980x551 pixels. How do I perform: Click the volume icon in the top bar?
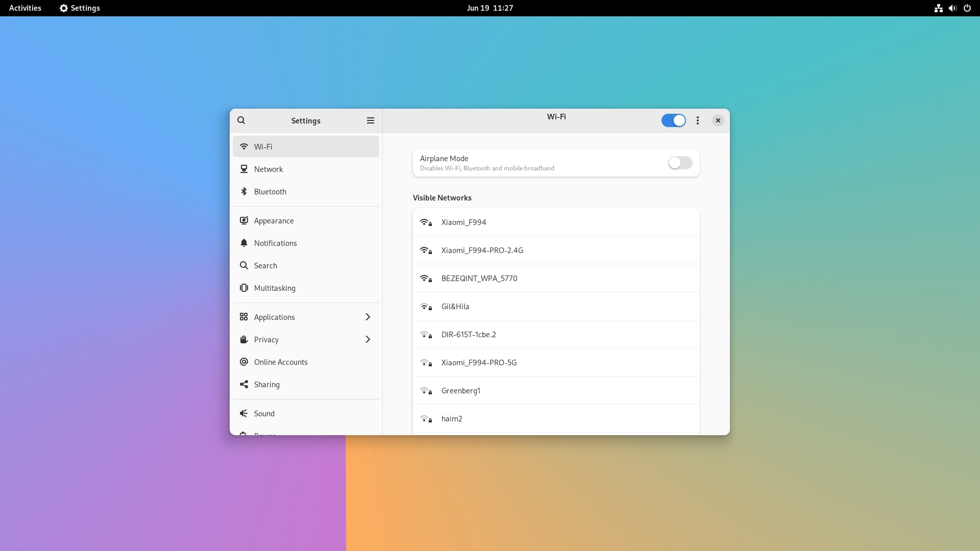pos(952,8)
